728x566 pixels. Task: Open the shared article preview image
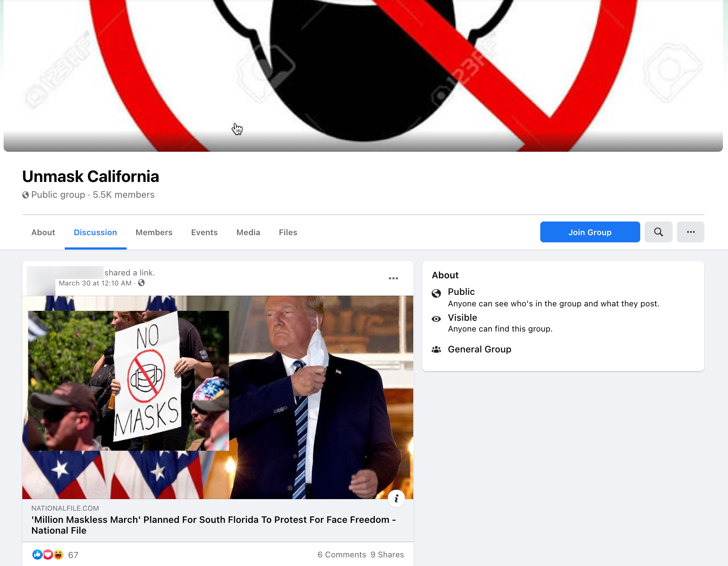point(218,397)
